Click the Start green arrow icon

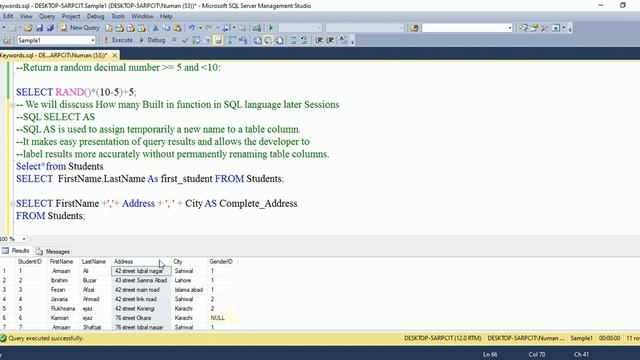tap(270, 28)
